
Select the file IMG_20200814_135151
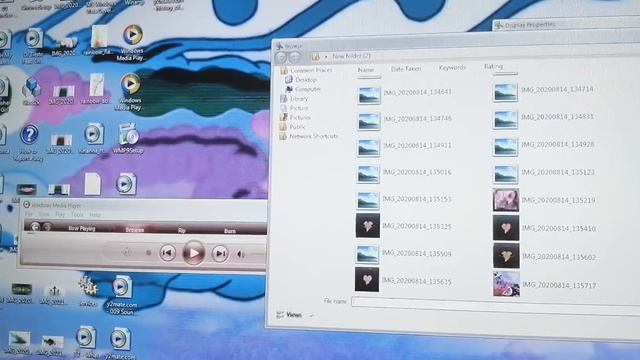403,200
